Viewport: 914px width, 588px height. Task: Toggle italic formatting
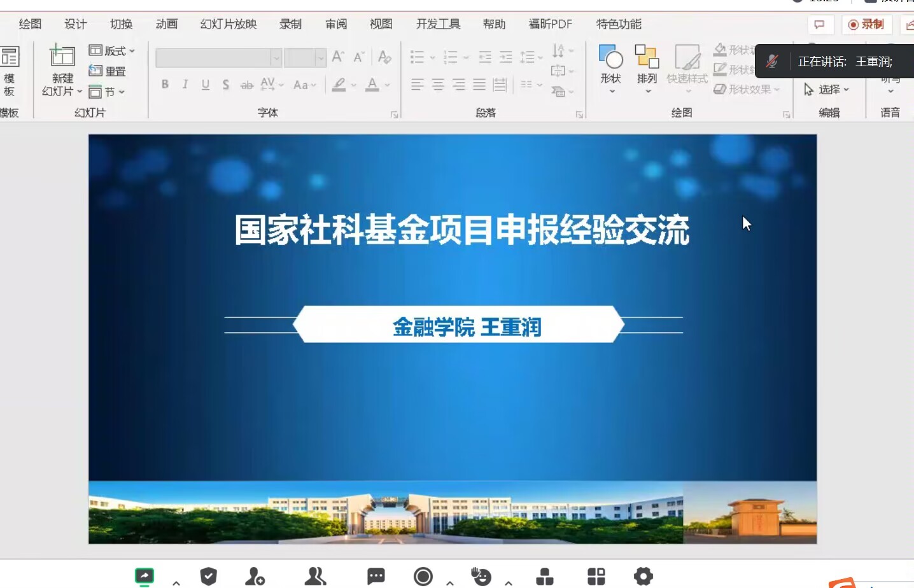tap(185, 84)
